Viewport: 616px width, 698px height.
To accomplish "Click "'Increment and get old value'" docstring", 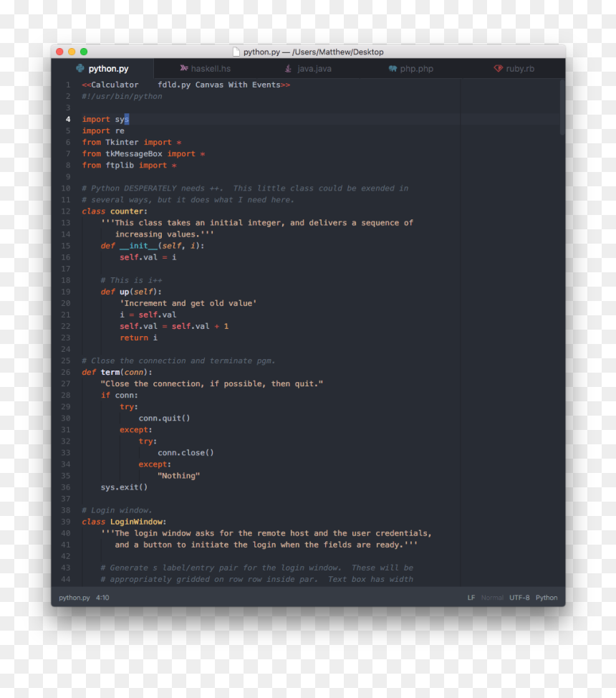I will pyautogui.click(x=188, y=303).
